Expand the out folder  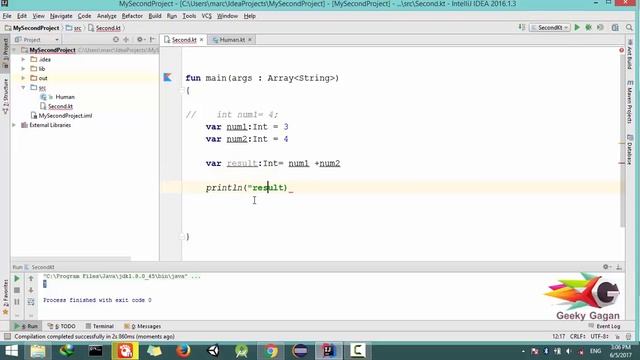coord(23,78)
